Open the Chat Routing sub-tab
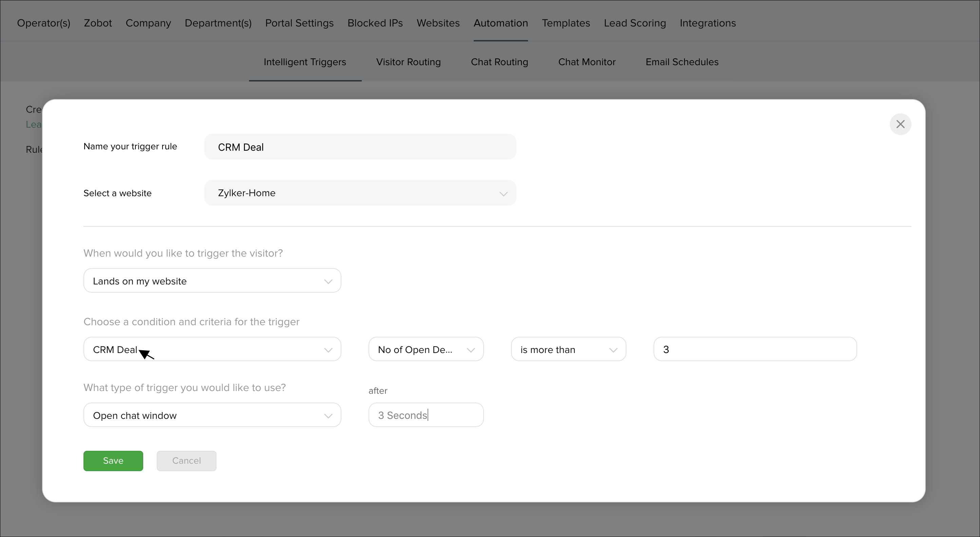This screenshot has width=980, height=537. 500,62
